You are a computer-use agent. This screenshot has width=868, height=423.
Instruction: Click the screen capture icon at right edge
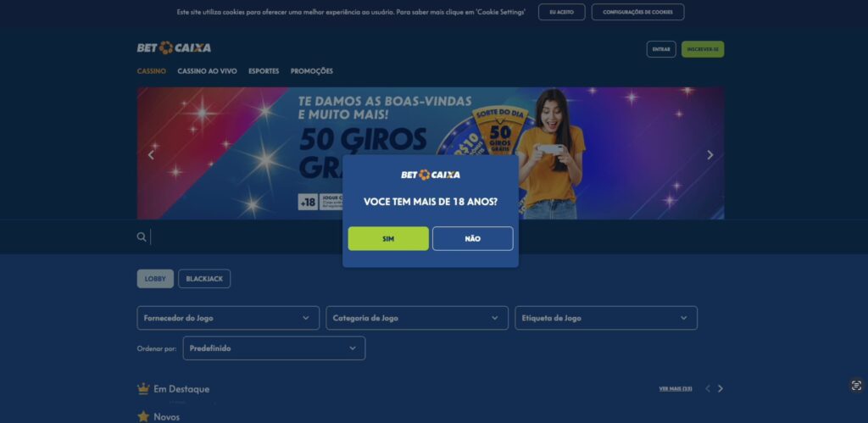tap(856, 386)
